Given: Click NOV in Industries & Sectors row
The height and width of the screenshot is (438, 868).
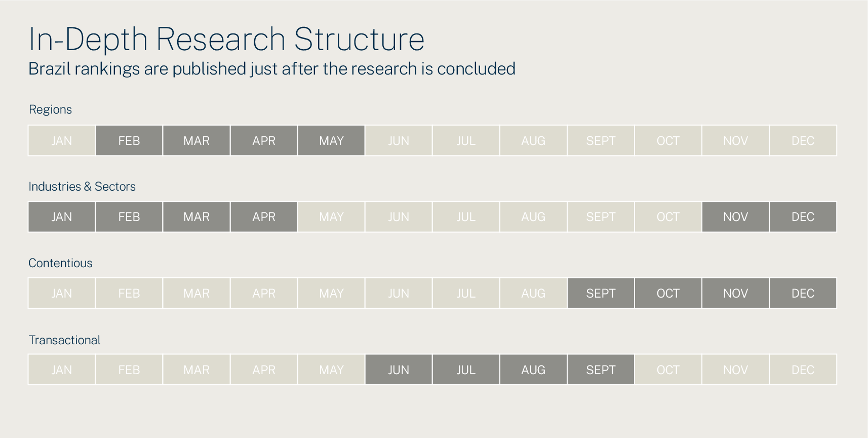Looking at the screenshot, I should click(735, 217).
